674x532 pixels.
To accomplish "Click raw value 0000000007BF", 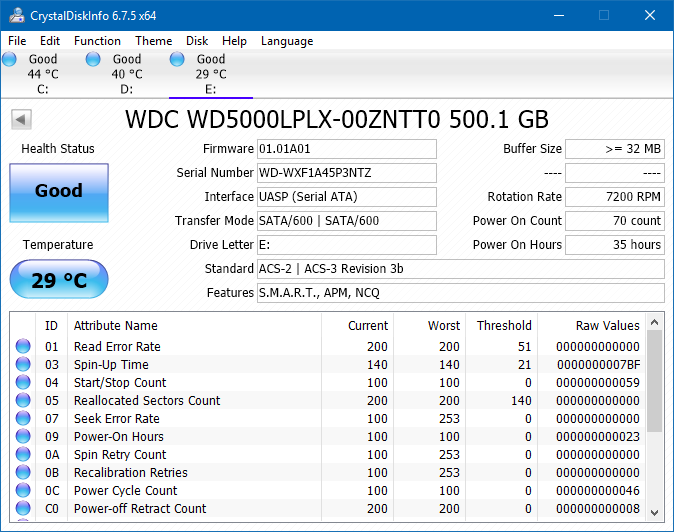I will (598, 364).
